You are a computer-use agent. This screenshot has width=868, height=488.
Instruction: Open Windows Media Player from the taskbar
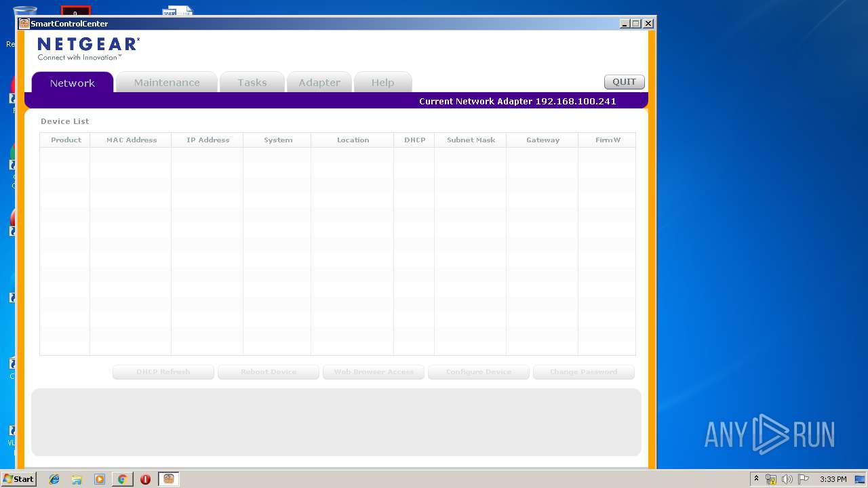[x=100, y=479]
